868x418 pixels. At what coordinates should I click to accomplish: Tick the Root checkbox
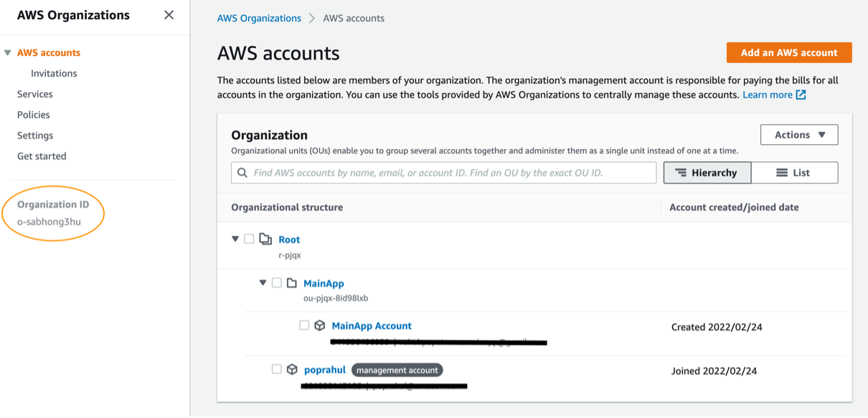249,239
